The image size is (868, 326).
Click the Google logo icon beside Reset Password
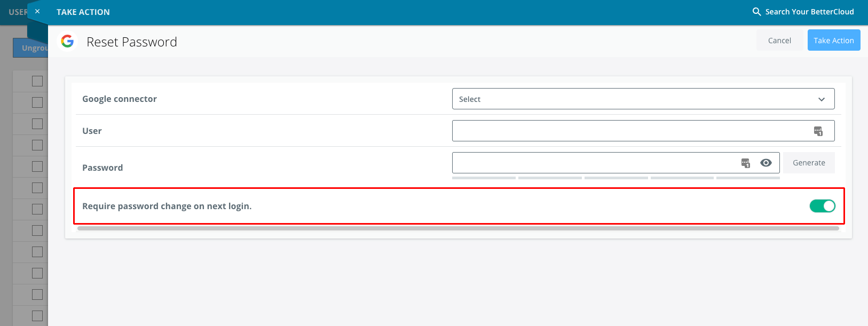tap(67, 41)
